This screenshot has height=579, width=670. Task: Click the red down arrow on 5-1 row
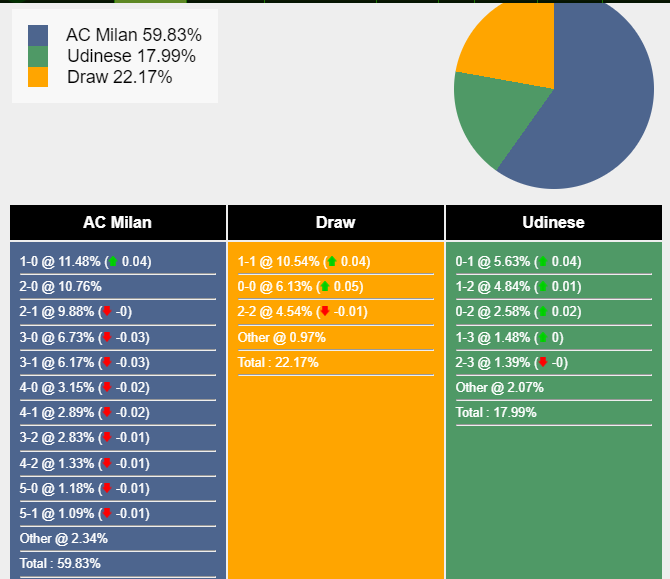[107, 513]
